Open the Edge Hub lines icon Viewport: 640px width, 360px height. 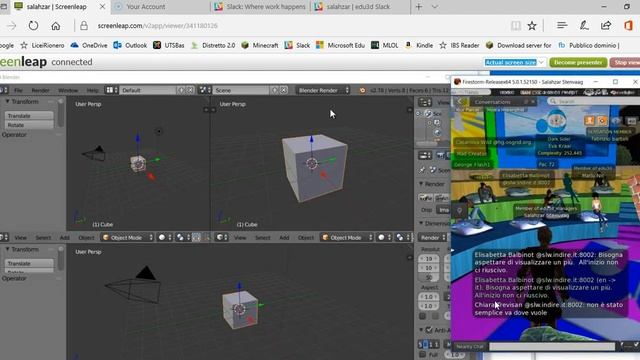point(562,25)
